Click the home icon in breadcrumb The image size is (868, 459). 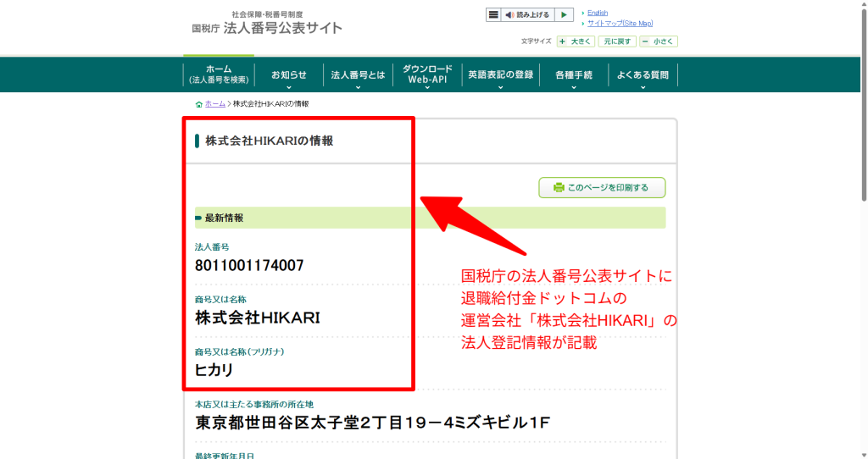(198, 104)
